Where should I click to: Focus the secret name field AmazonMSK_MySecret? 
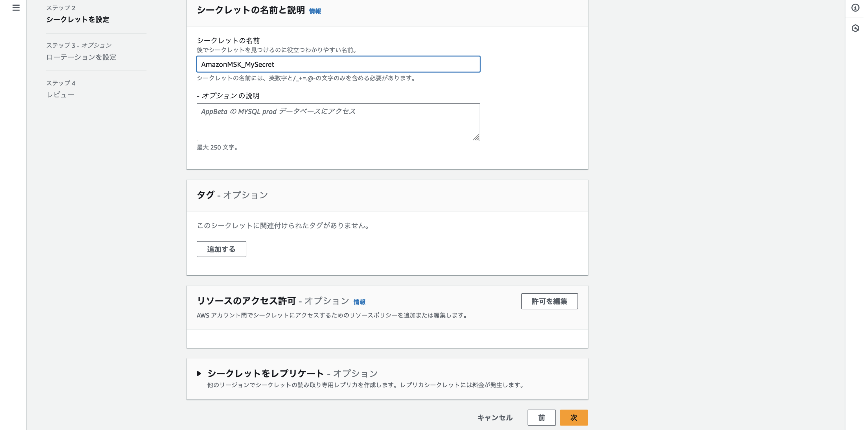[x=338, y=64]
